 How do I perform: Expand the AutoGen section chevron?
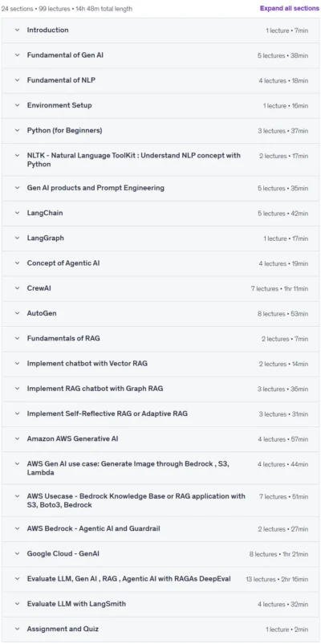point(17,313)
